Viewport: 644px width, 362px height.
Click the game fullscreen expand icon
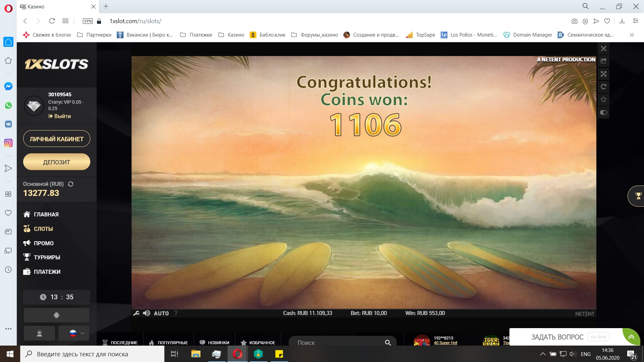pos(603,74)
